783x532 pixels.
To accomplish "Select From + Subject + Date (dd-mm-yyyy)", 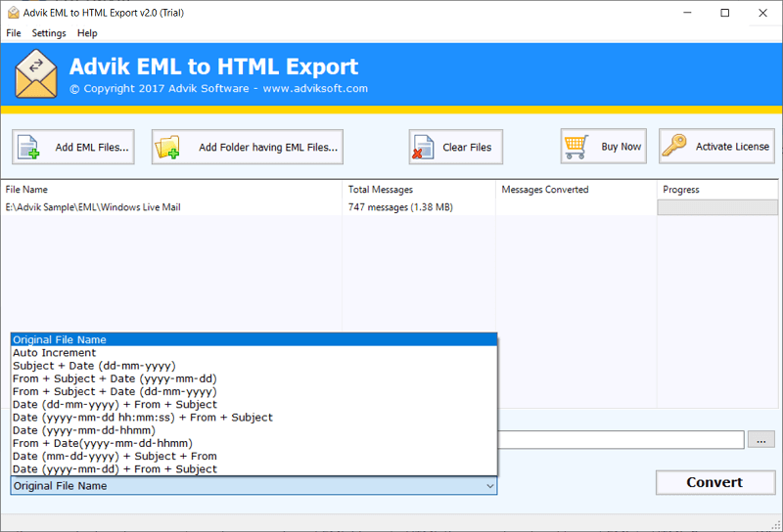I will [253, 392].
